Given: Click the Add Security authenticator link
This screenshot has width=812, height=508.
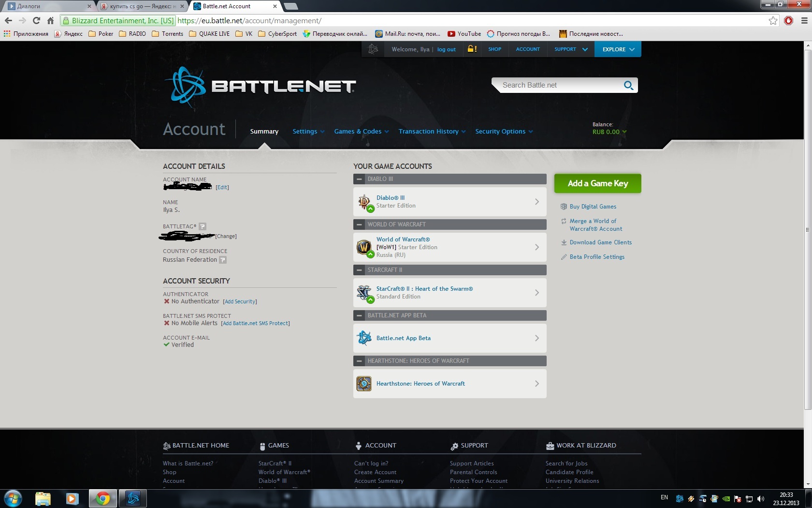Looking at the screenshot, I should point(240,301).
